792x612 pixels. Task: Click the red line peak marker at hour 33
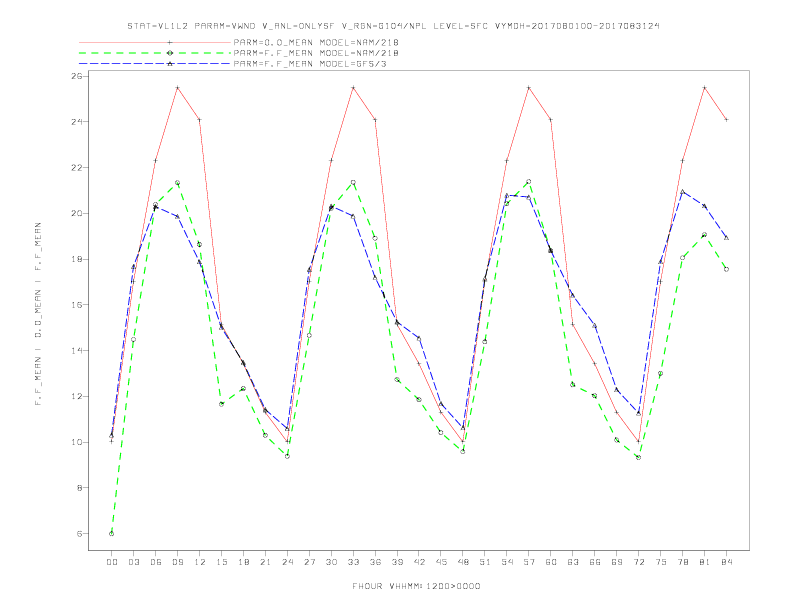coord(353,88)
